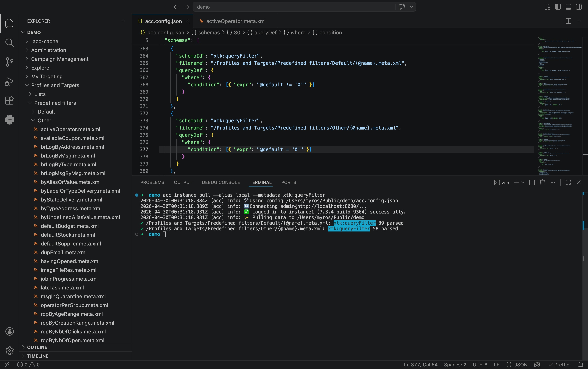Toggle Copilot status icon in status bar
588x369 pixels.
point(537,365)
